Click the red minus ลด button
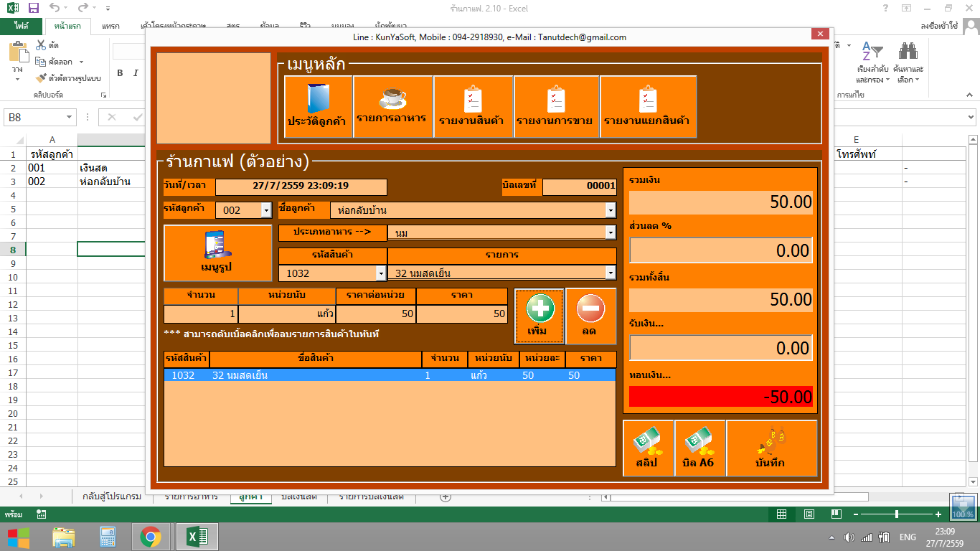This screenshot has width=980, height=551. 591,316
